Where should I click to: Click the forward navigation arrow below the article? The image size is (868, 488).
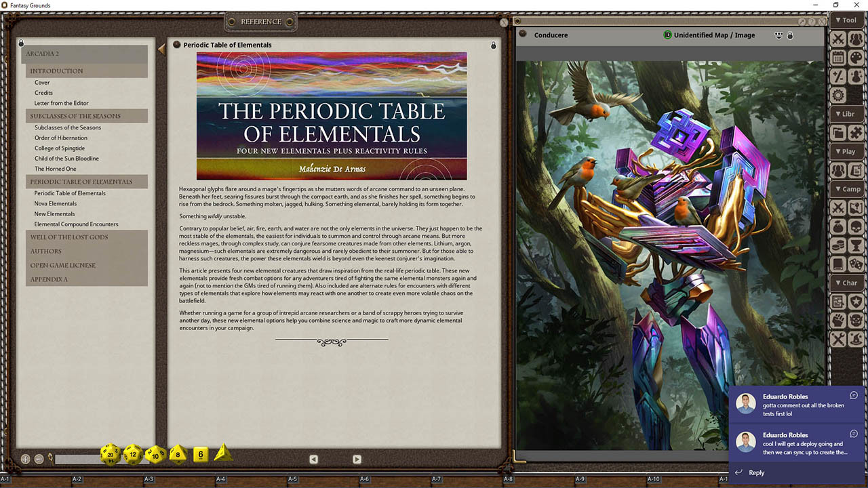[357, 459]
